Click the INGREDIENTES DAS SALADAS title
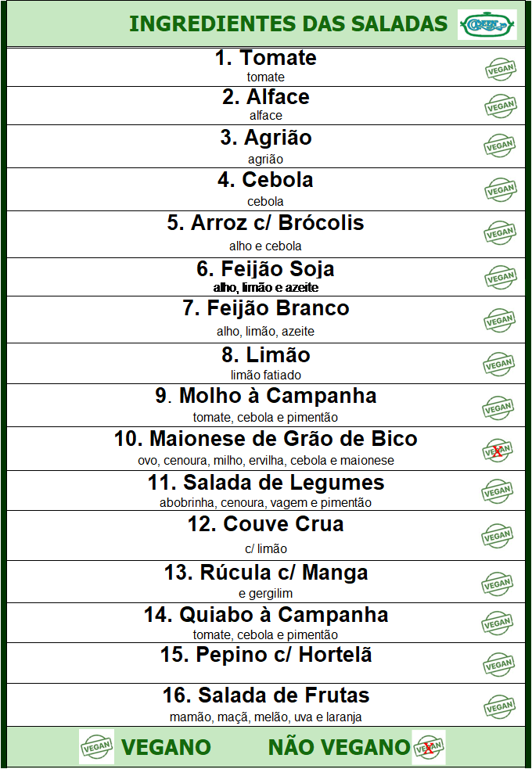 288,24
